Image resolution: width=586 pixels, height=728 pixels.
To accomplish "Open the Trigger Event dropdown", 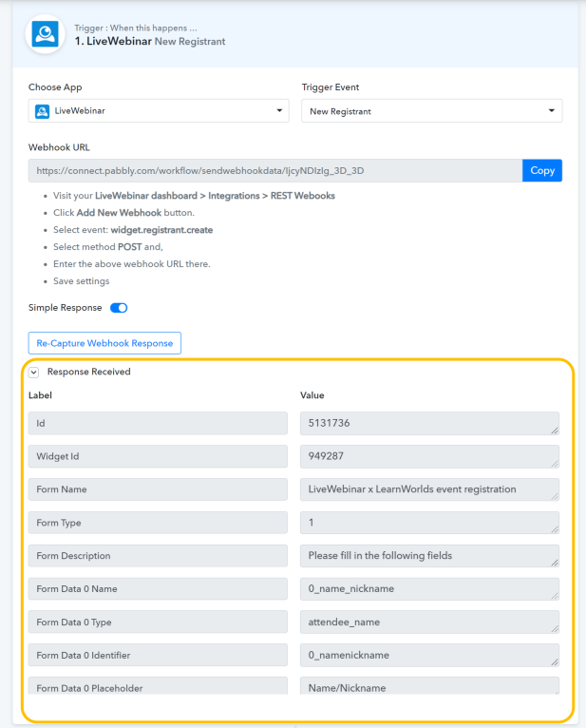I will pyautogui.click(x=431, y=111).
